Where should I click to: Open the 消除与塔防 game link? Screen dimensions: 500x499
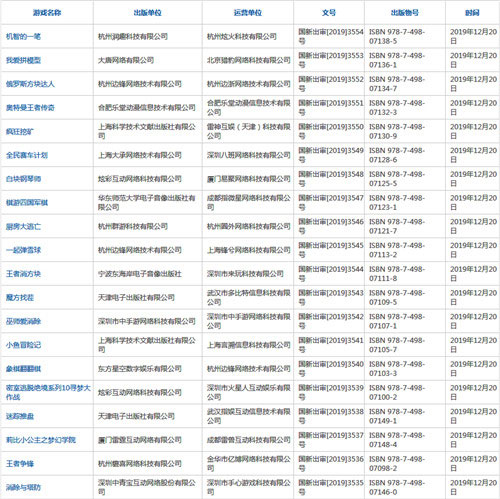pyautogui.click(x=23, y=487)
